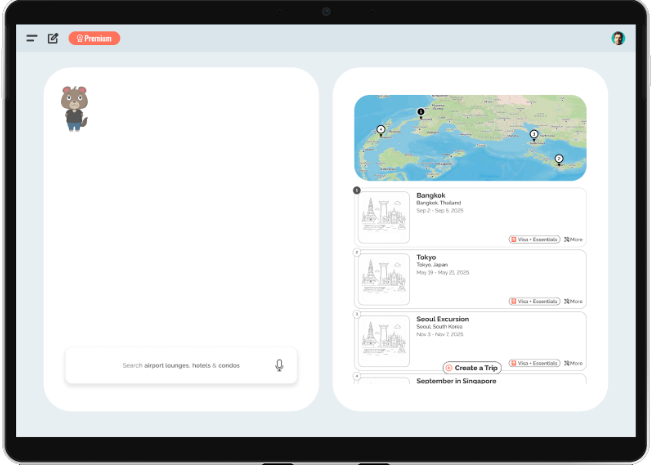Open the Bangkok trip thumbnail
The height and width of the screenshot is (465, 654).
pyautogui.click(x=384, y=217)
